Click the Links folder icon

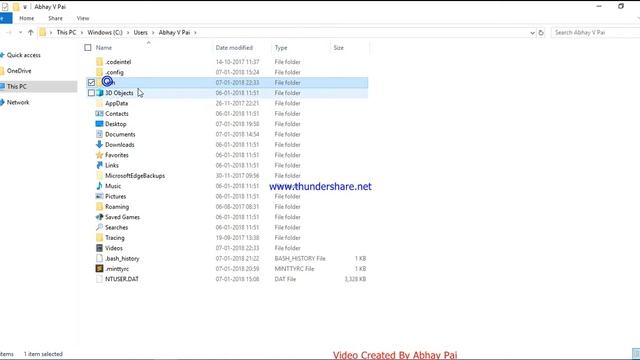pos(99,165)
